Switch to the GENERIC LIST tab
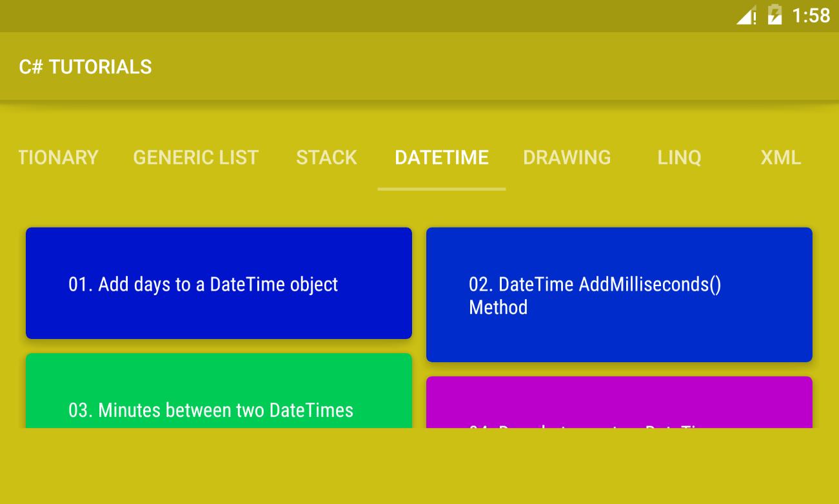 tap(195, 157)
